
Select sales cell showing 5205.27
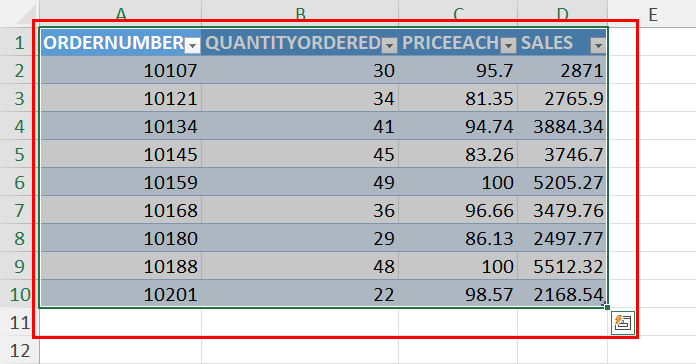point(562,182)
